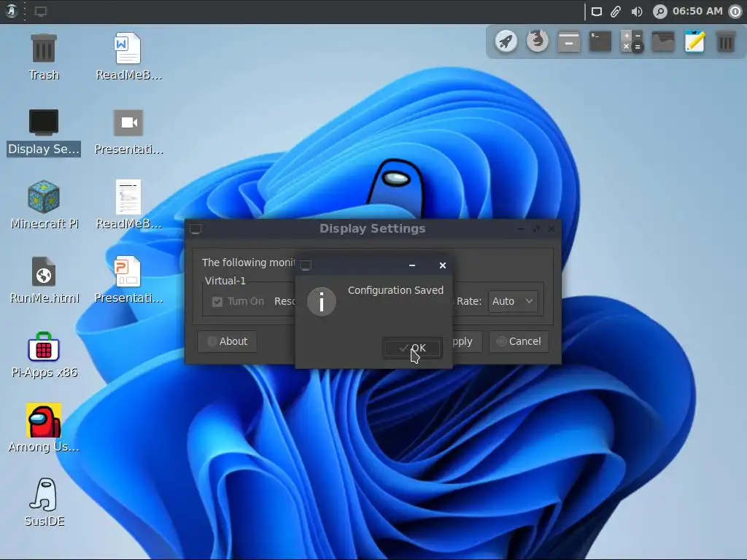The height and width of the screenshot is (560, 747).
Task: Open the notepad with pencil dock icon
Action: 694,42
